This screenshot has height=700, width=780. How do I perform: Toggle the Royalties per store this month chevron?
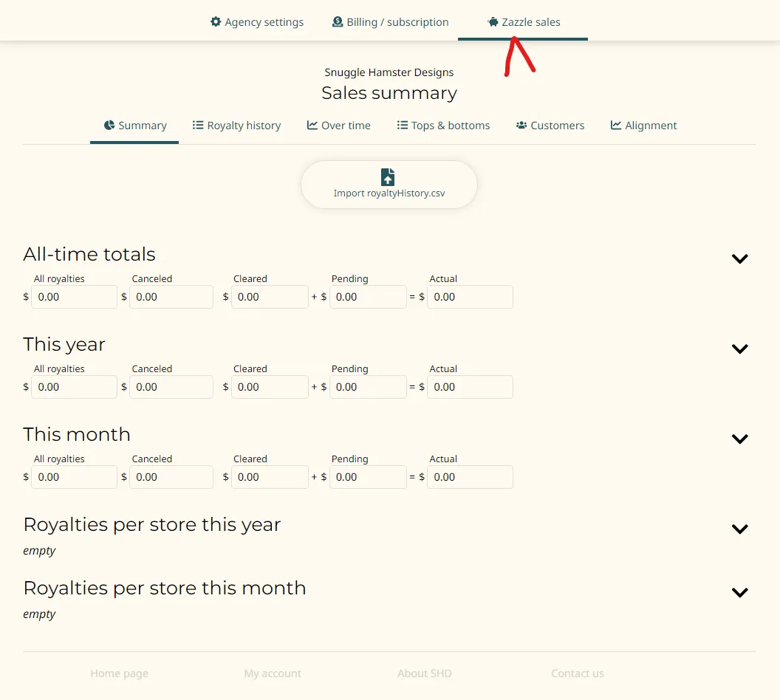point(739,592)
